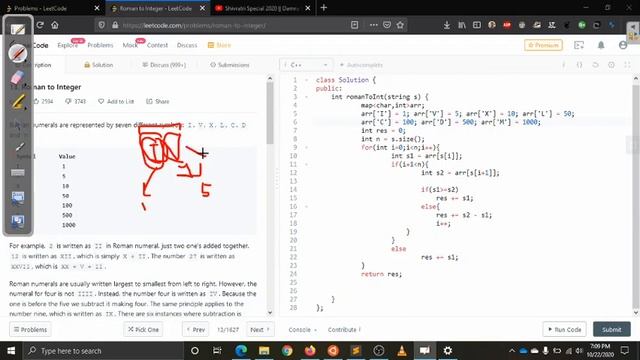640x360 pixels.
Task: Expand the Contribute option
Action: point(344,329)
